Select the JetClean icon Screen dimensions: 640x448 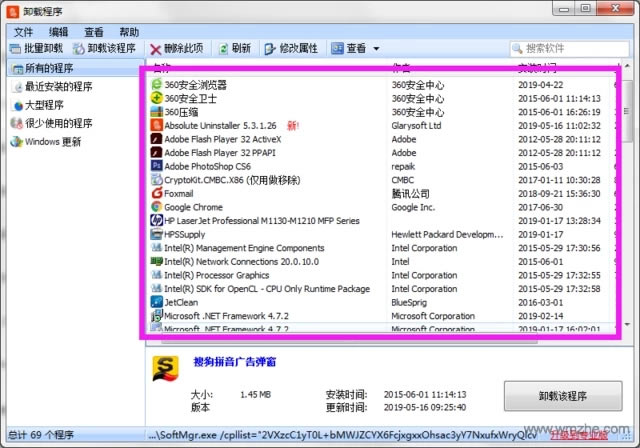click(x=157, y=302)
